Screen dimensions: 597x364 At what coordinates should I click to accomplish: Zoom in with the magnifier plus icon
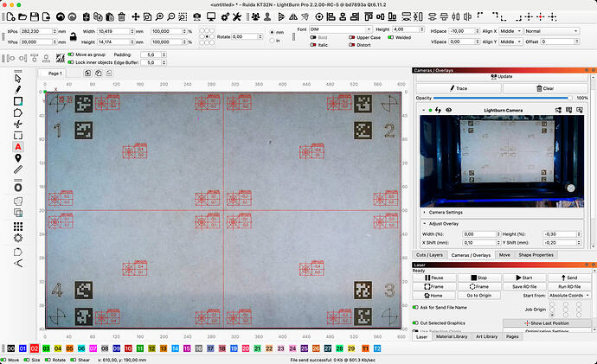(x=159, y=16)
